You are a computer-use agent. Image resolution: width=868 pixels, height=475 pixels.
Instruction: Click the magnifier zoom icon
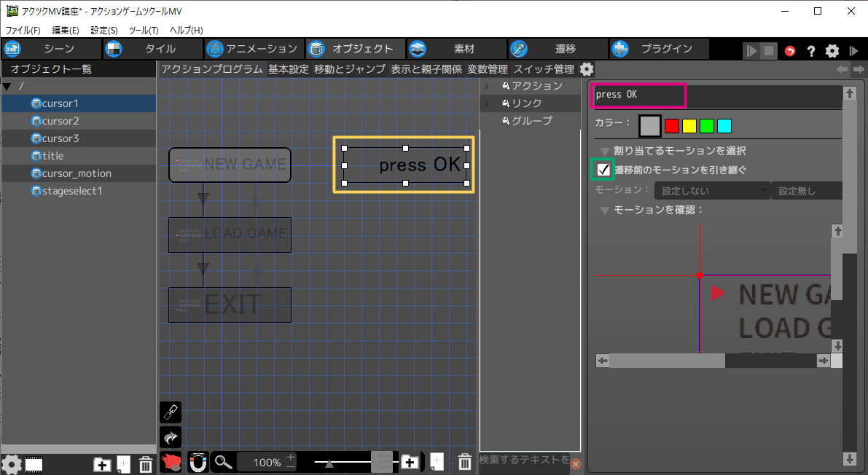coord(223,462)
